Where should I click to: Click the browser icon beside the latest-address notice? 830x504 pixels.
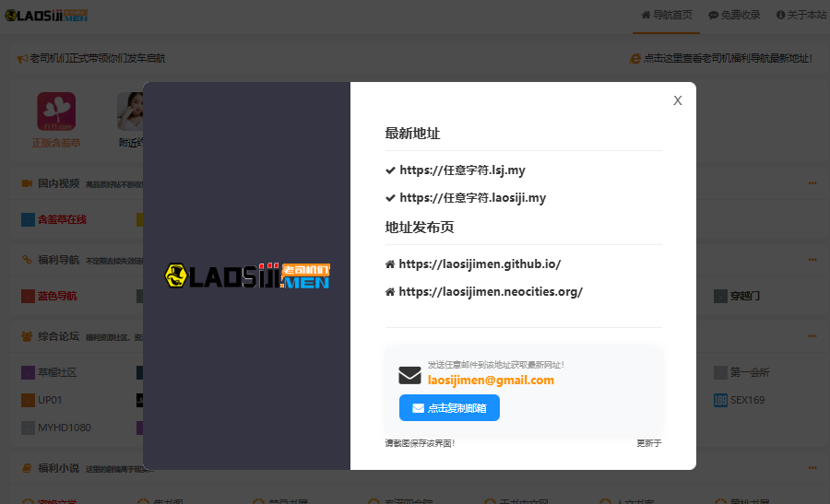634,58
